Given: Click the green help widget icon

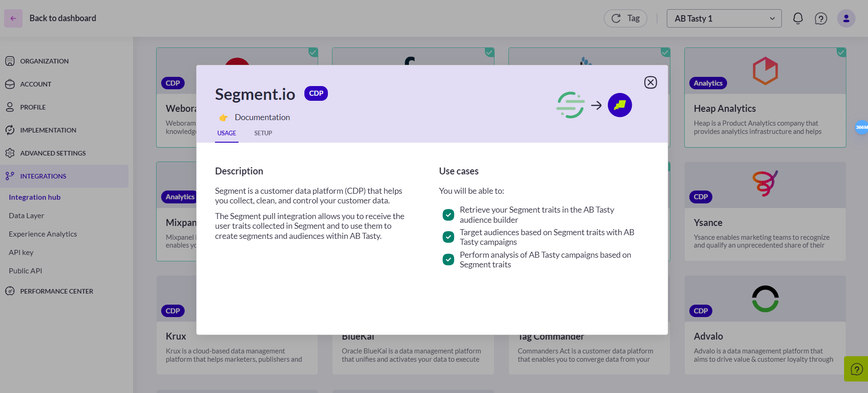Looking at the screenshot, I should [x=856, y=369].
